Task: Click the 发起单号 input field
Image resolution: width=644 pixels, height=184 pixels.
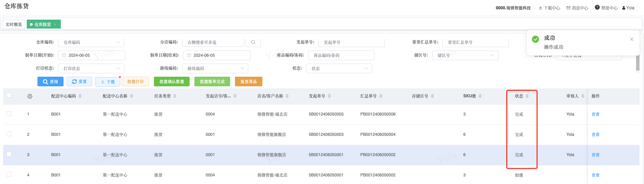Action: (x=351, y=42)
